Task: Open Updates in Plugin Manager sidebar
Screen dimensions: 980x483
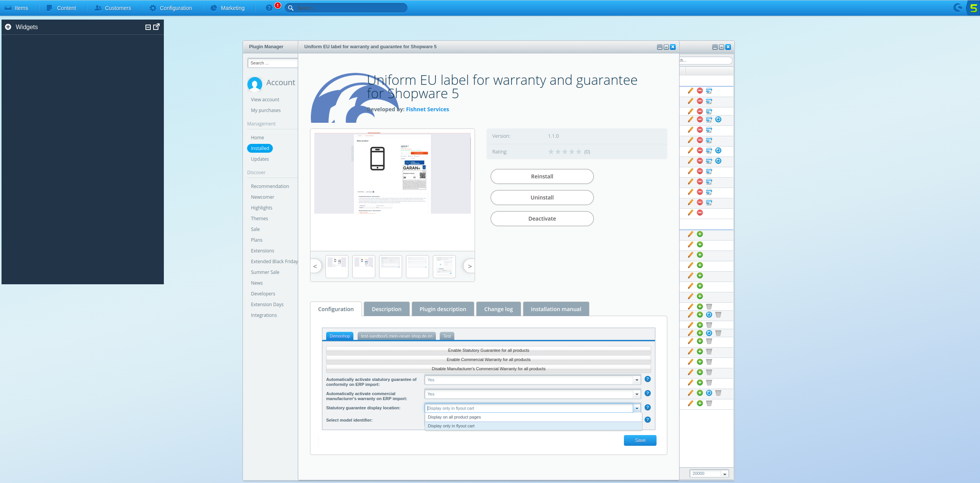Action: 260,159
